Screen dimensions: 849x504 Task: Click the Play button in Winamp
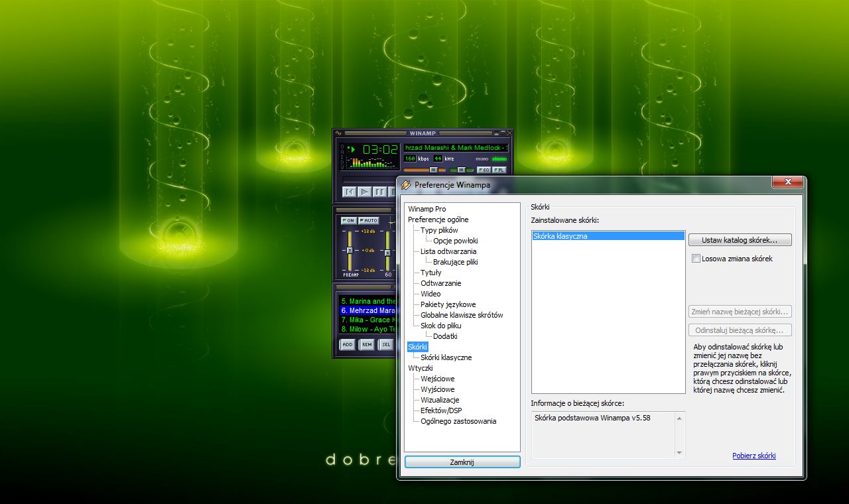point(365,192)
